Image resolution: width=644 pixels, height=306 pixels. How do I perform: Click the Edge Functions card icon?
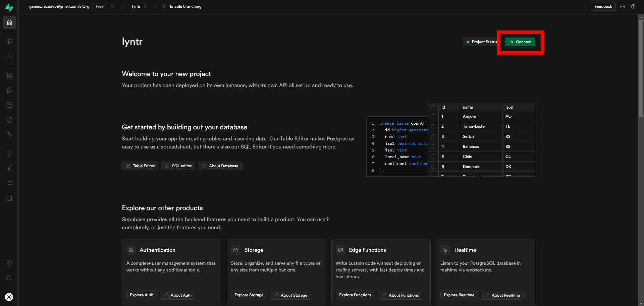tap(340, 250)
